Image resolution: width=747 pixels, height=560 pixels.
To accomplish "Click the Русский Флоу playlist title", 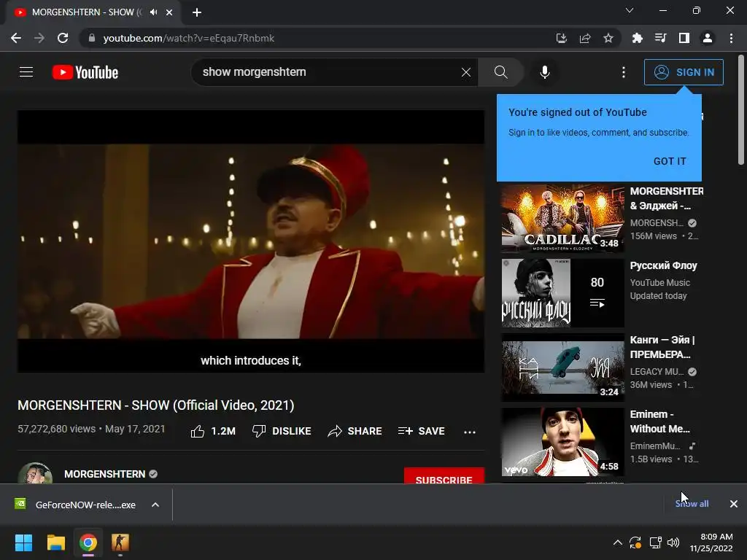I will (663, 265).
